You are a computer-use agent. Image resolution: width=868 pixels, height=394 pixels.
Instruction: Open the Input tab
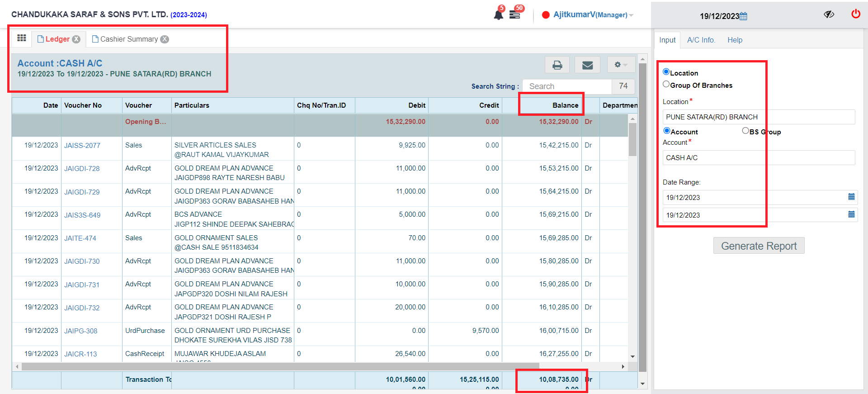[x=667, y=40]
